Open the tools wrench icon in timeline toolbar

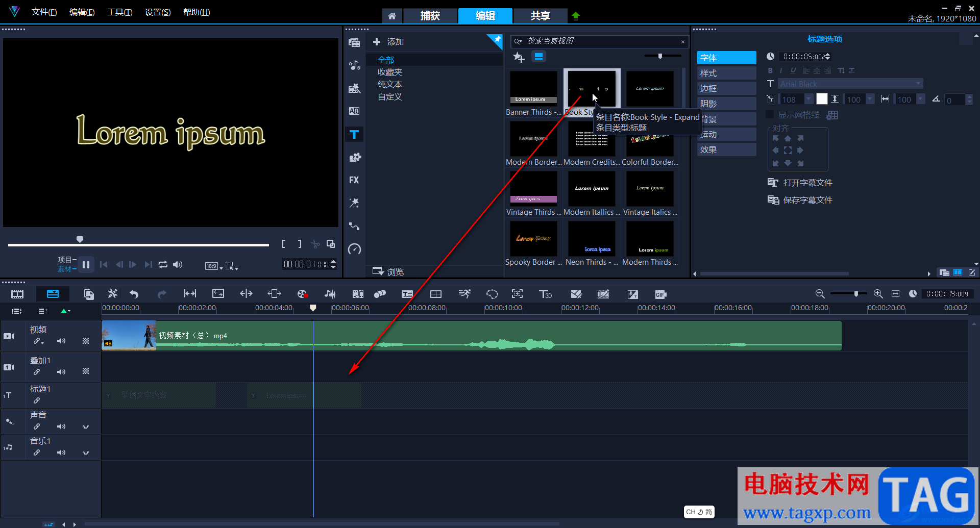[112, 294]
